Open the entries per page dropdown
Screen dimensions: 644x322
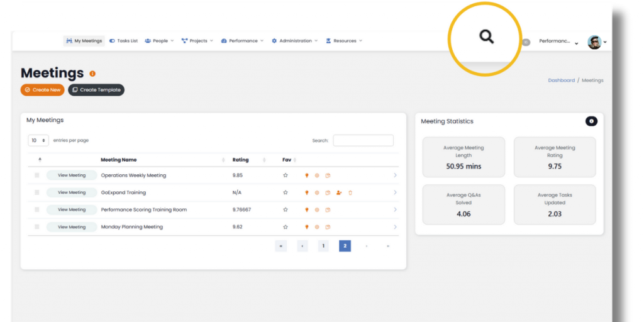[x=39, y=141]
